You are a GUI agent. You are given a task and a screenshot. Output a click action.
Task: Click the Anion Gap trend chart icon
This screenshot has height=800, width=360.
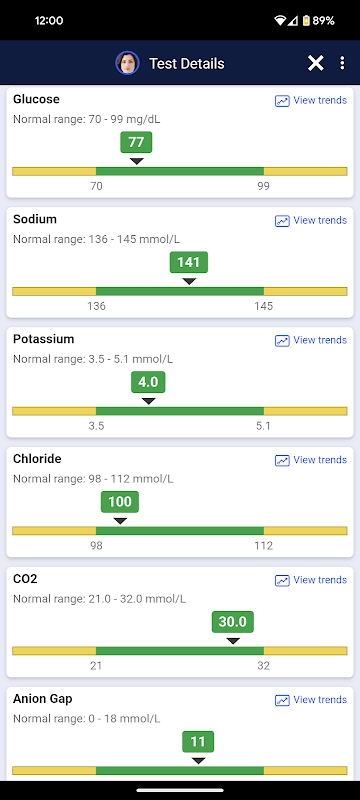[282, 701]
